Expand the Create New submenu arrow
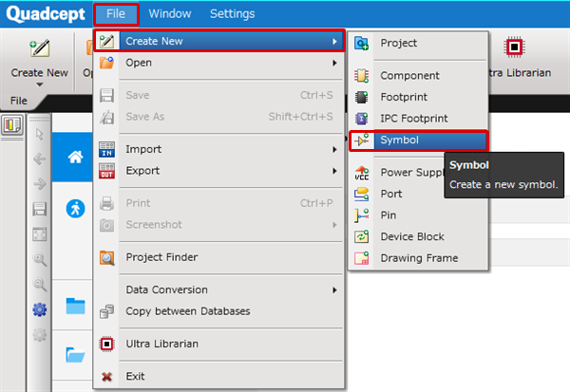 (x=334, y=42)
